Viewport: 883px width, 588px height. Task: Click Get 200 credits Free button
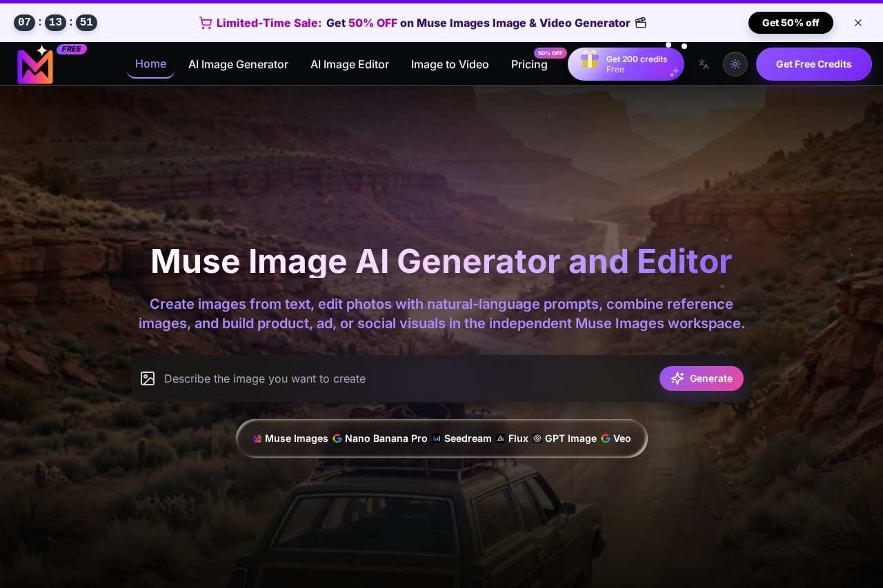point(626,64)
